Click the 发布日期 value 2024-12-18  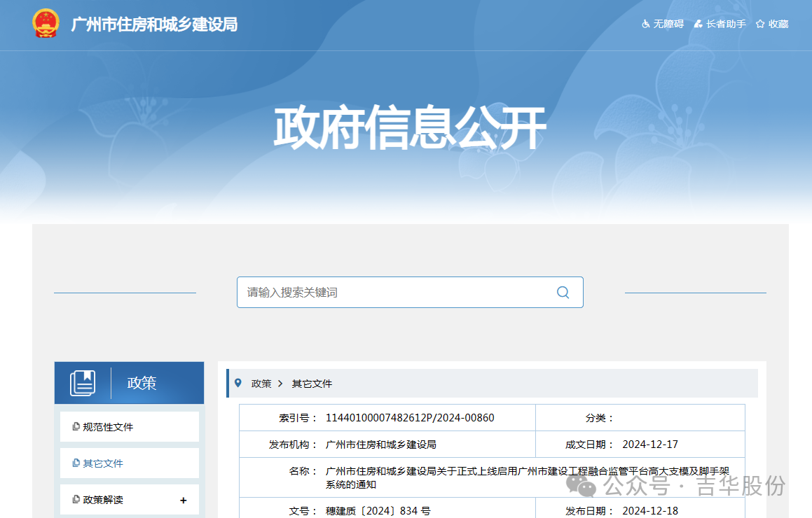click(x=650, y=511)
